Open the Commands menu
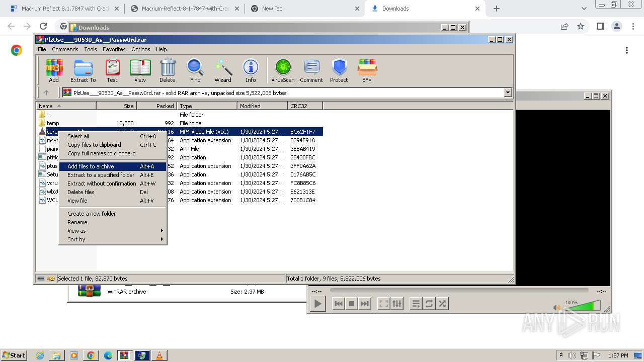This screenshot has width=644, height=362. click(x=65, y=49)
